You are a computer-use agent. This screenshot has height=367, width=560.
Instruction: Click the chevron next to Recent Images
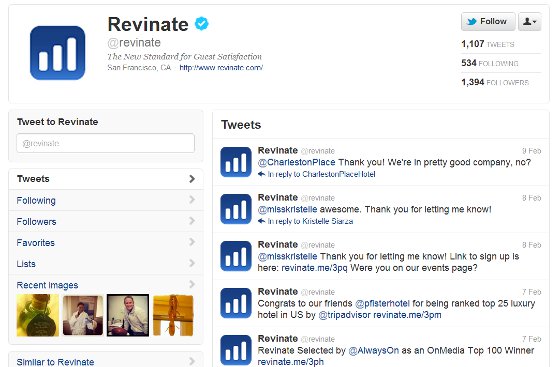192,284
